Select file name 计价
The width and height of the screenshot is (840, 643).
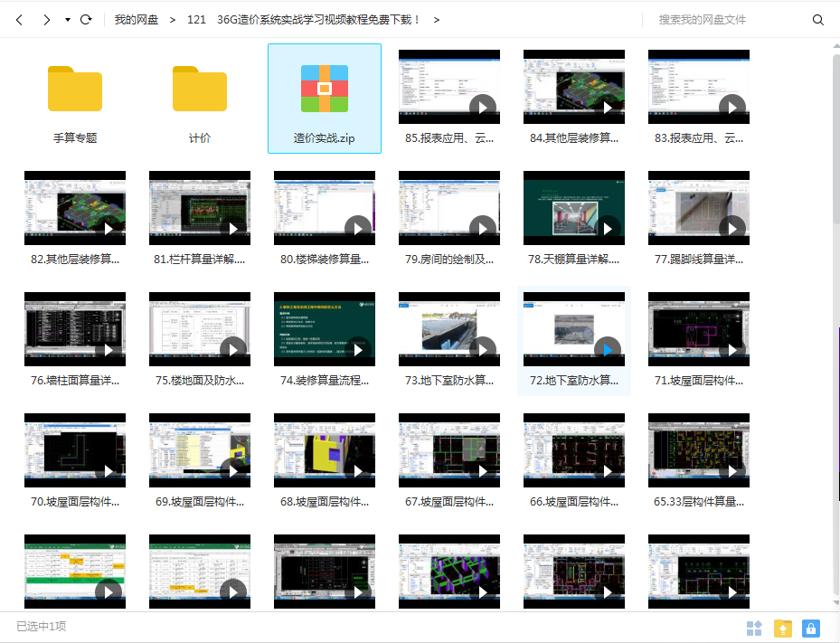click(200, 138)
